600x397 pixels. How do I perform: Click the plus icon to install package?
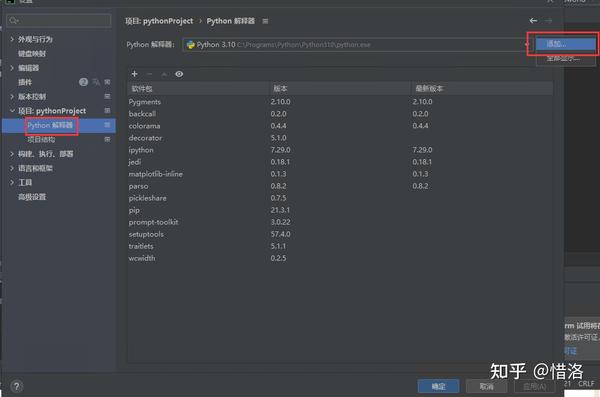point(134,74)
